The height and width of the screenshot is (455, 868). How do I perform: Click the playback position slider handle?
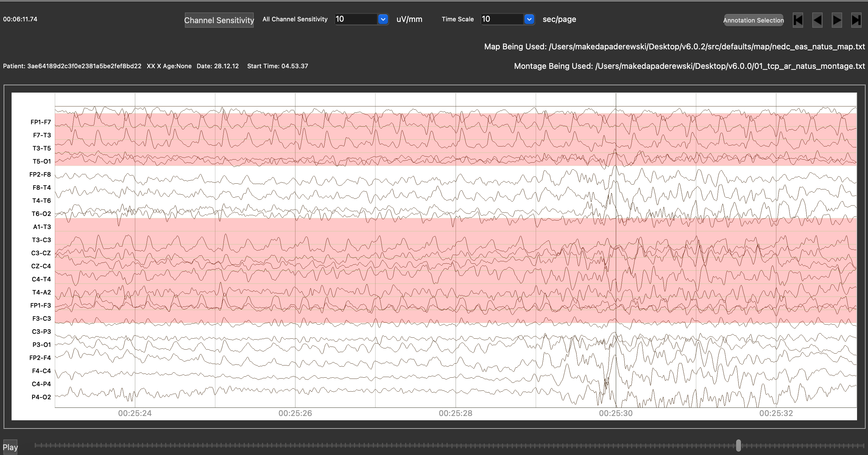(738, 445)
